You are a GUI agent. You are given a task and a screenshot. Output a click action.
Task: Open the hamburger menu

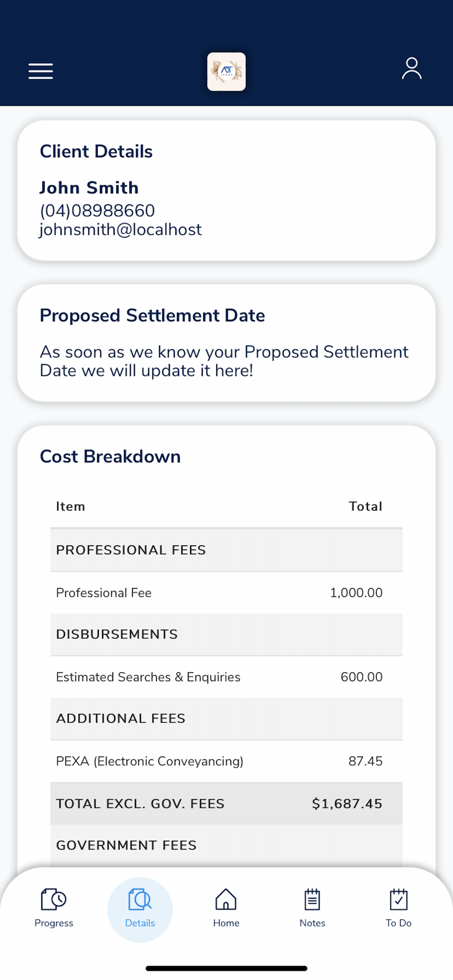[41, 71]
